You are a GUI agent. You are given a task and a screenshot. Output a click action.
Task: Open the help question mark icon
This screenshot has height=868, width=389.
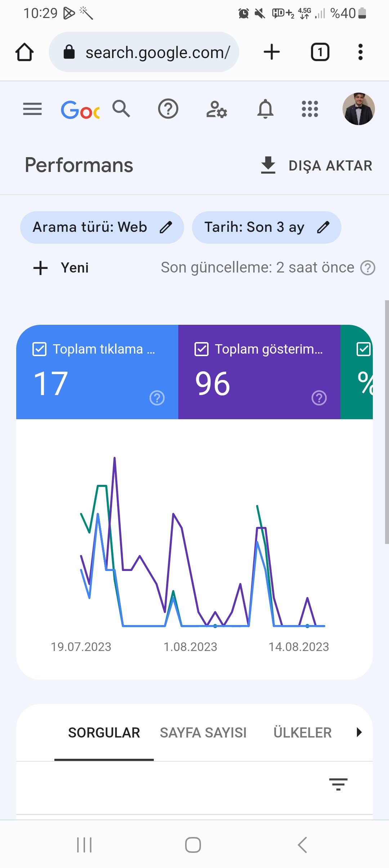[x=168, y=109]
